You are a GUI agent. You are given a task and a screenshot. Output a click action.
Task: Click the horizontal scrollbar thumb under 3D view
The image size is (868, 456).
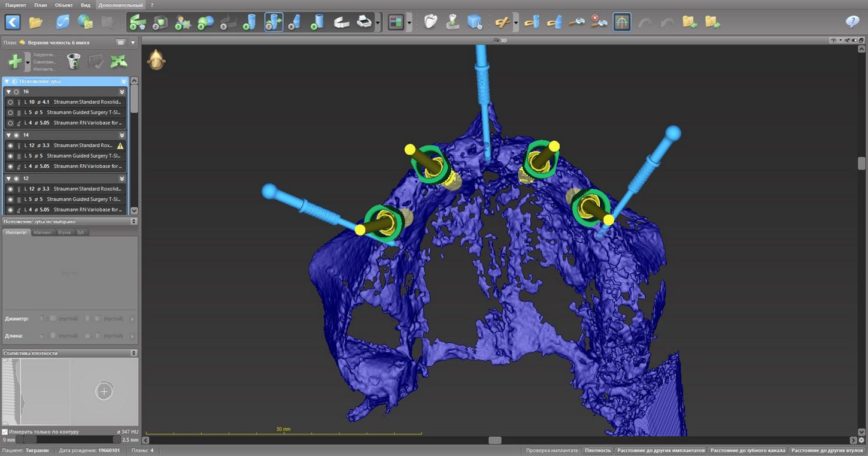pyautogui.click(x=494, y=440)
